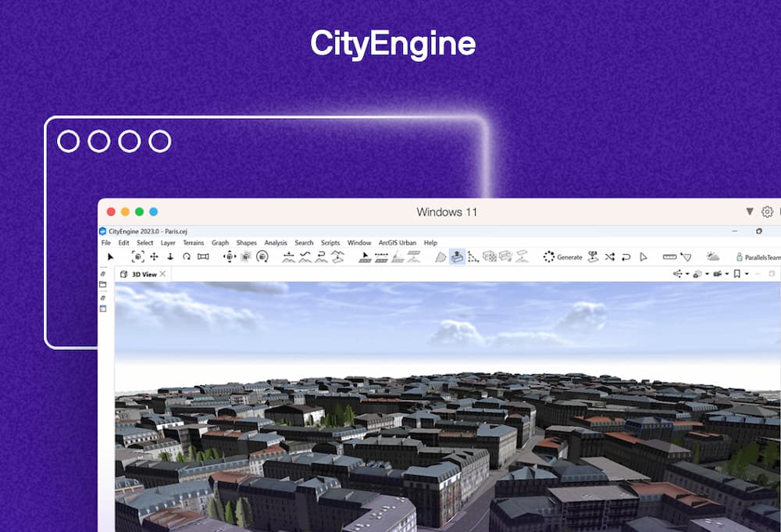The image size is (781, 532).
Task: Open Parallels settings gear icon
Action: [x=767, y=212]
